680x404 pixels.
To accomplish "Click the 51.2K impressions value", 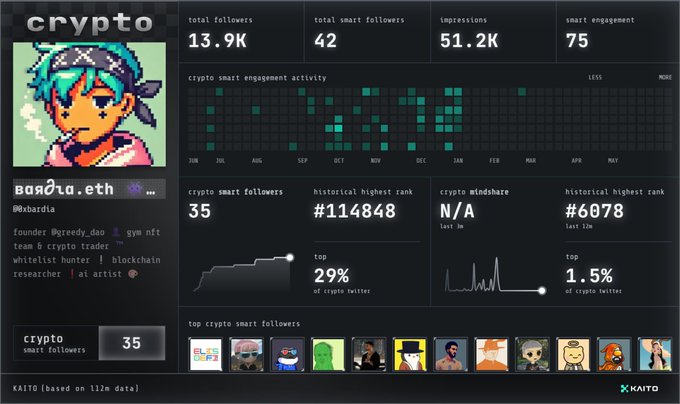I will [469, 41].
